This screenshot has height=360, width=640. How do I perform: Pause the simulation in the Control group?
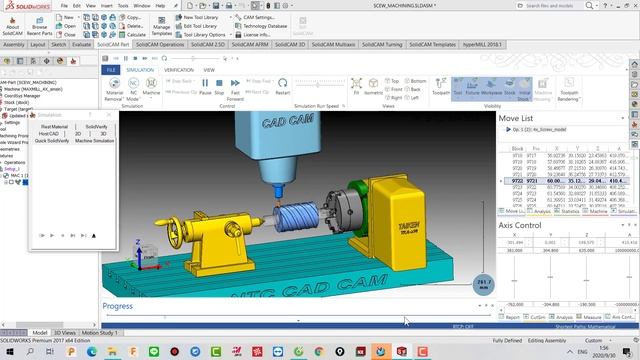click(x=205, y=87)
